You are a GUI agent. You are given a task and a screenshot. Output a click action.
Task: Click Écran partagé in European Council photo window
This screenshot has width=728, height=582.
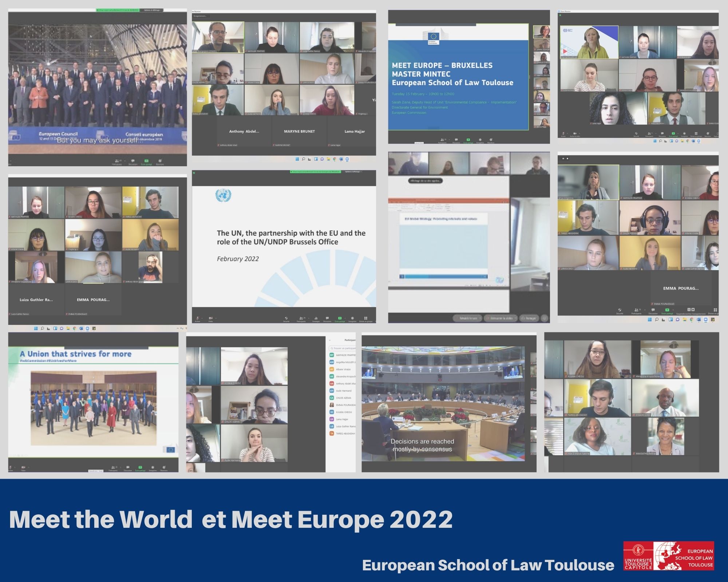point(146,162)
